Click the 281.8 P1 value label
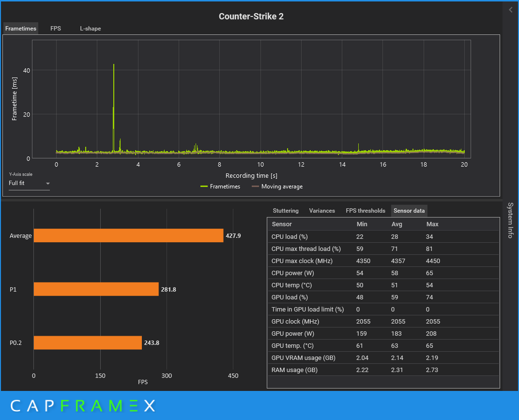This screenshot has width=519, height=420. [168, 290]
